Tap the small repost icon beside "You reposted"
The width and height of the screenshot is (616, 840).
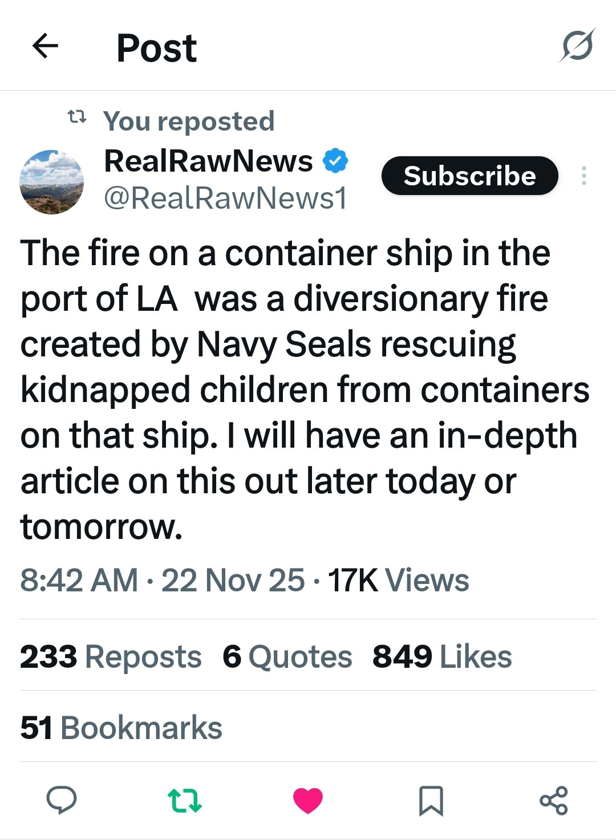[77, 117]
